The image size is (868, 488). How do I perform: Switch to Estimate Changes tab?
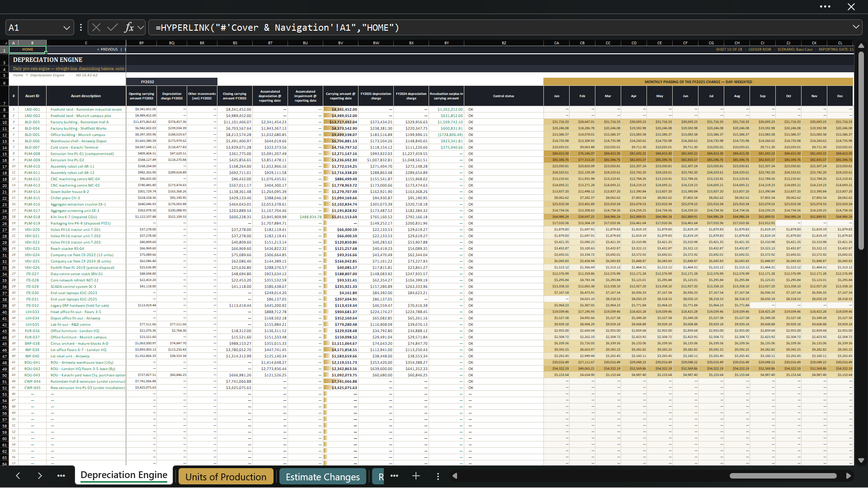click(323, 477)
